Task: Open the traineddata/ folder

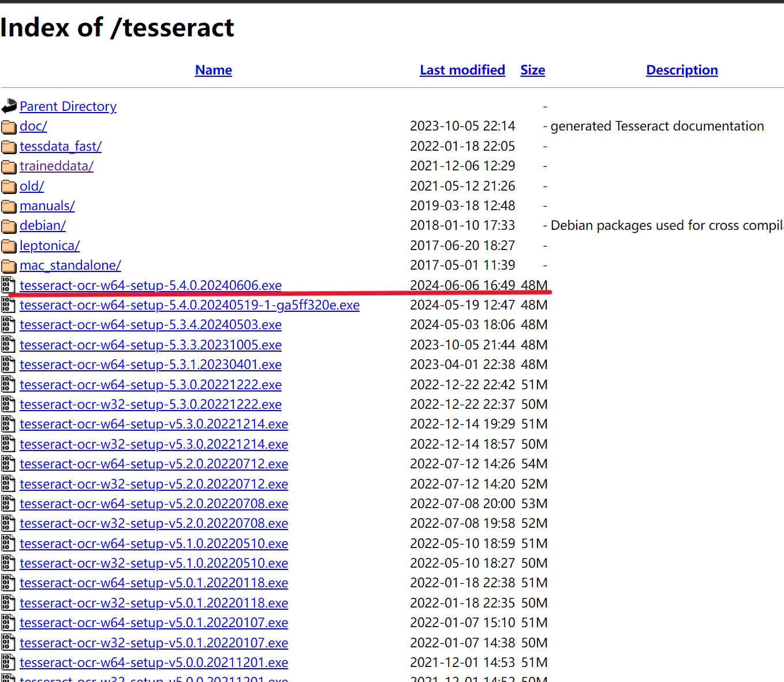Action: click(x=57, y=166)
